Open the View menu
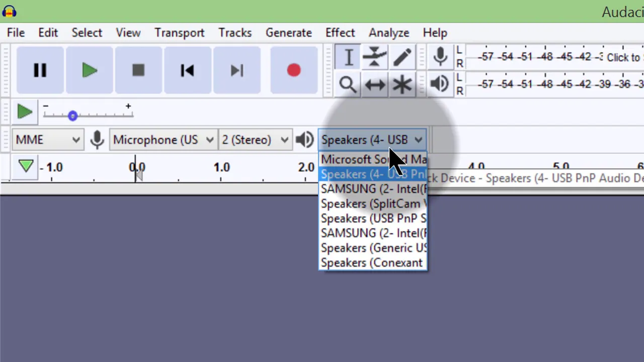Screen dimensions: 644x362 click(128, 33)
